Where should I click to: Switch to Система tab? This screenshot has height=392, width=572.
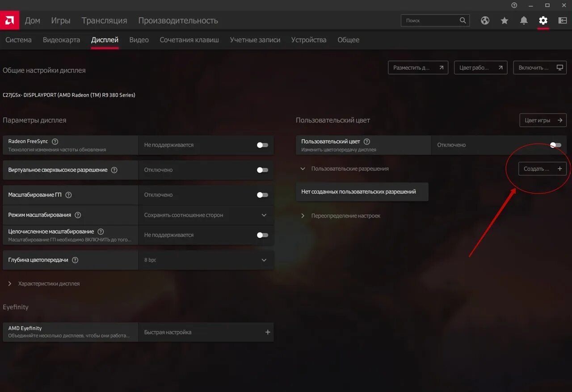pyautogui.click(x=18, y=40)
